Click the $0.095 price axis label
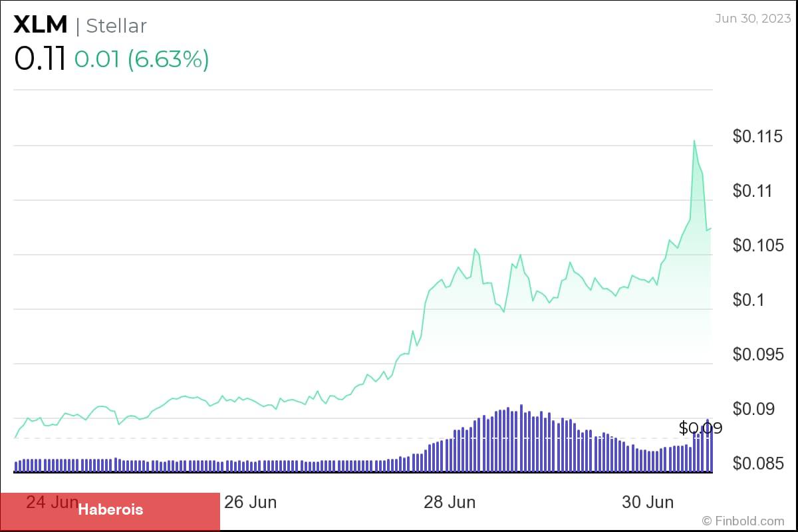 click(x=757, y=354)
